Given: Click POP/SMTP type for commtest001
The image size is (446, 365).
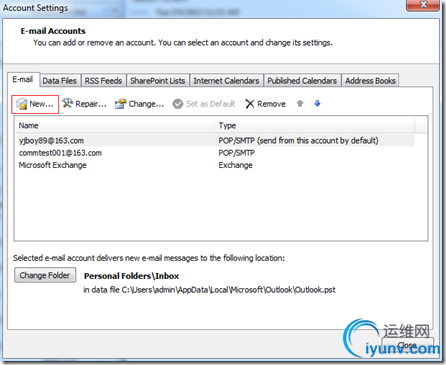Looking at the screenshot, I should (237, 153).
